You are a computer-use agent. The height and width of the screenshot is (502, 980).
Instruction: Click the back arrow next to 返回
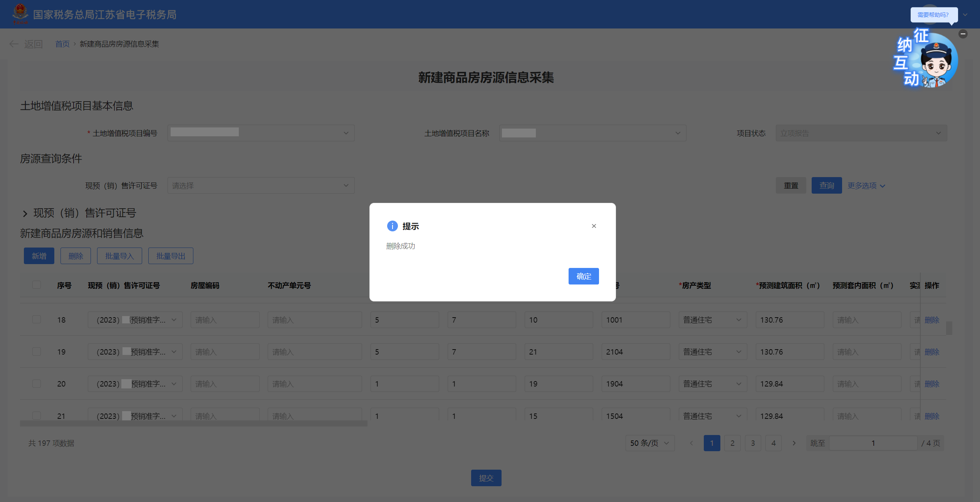tap(14, 44)
